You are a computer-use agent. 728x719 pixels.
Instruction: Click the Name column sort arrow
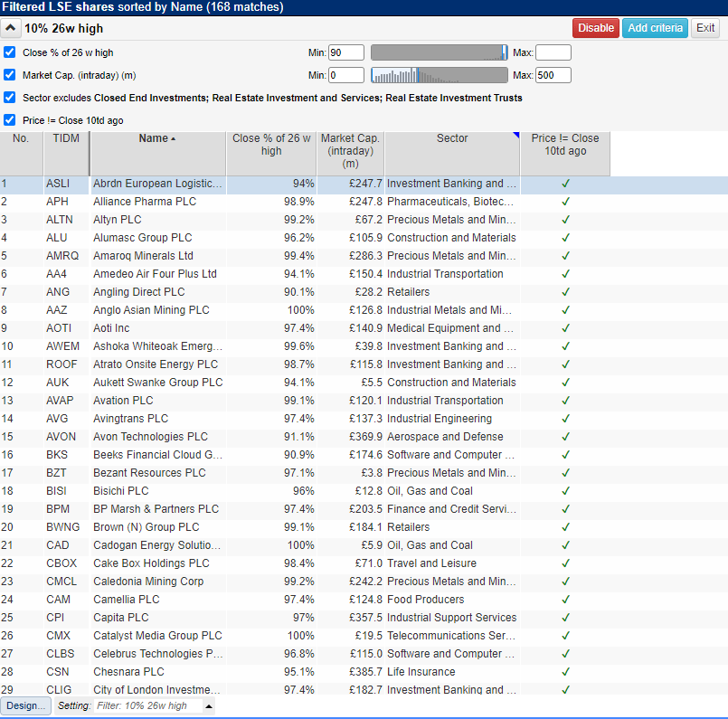[173, 139]
